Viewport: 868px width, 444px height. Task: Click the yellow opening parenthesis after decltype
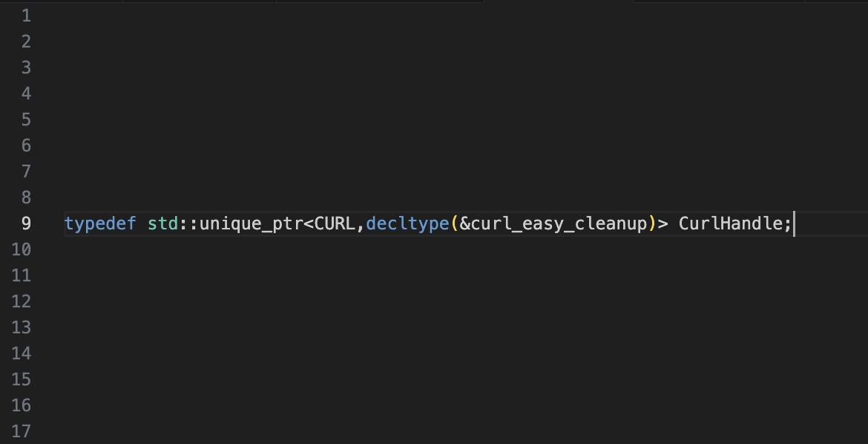[455, 223]
